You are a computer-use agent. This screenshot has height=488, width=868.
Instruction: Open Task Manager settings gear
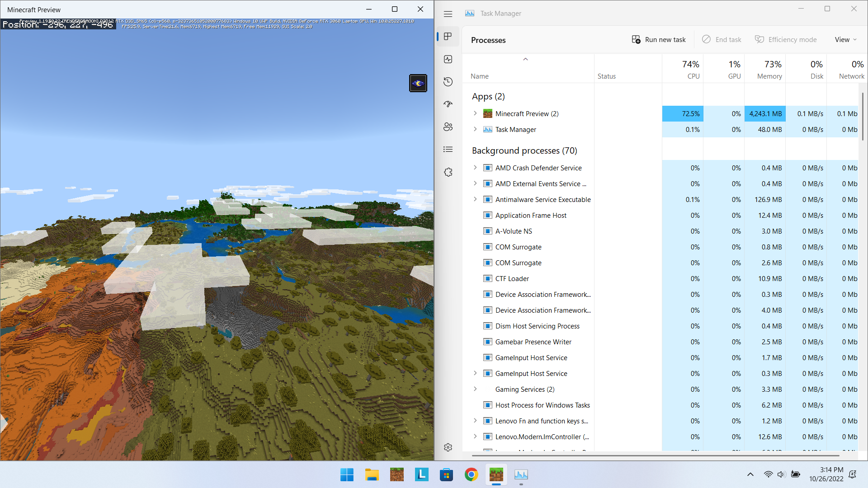point(448,447)
